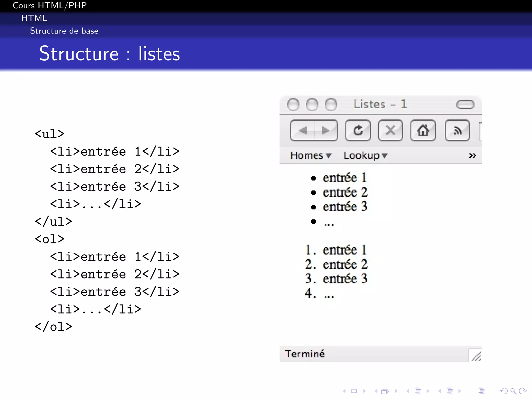Reload the page with the refresh icon
The width and height of the screenshot is (532, 399).
pos(358,130)
